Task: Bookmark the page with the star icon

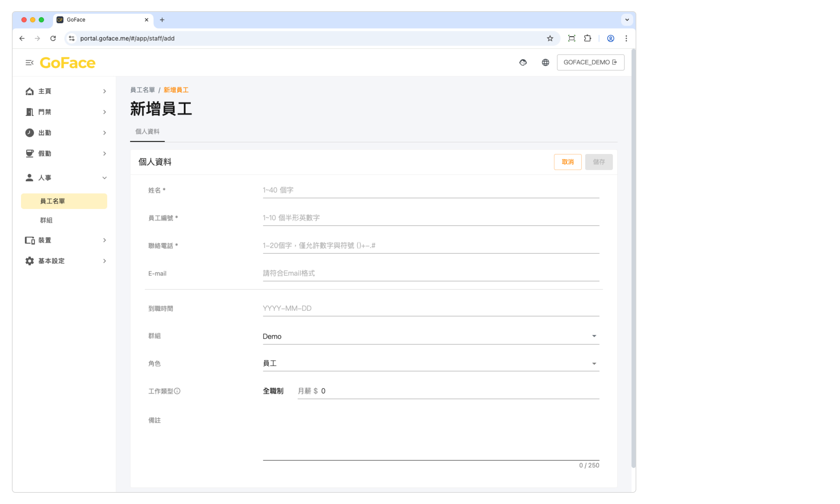Action: pyautogui.click(x=550, y=38)
